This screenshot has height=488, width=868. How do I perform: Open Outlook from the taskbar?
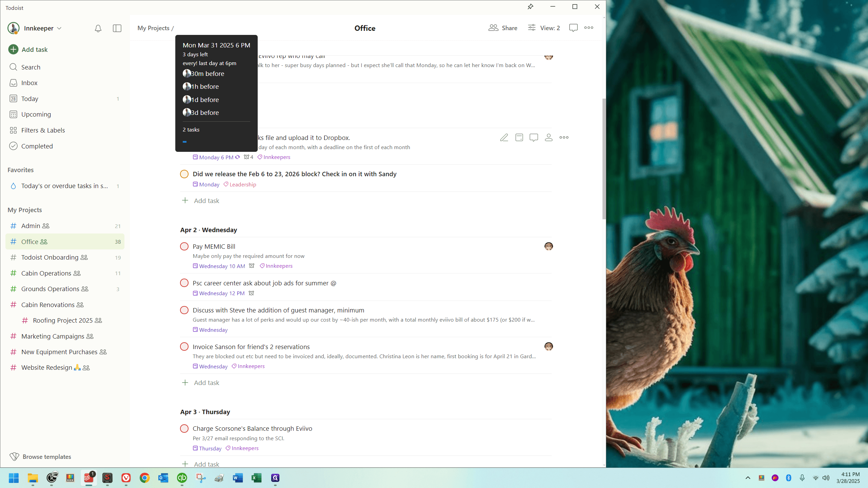pyautogui.click(x=163, y=478)
